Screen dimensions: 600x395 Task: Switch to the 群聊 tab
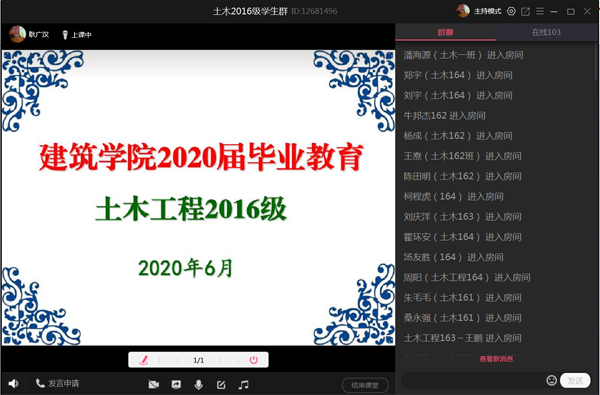coord(445,32)
